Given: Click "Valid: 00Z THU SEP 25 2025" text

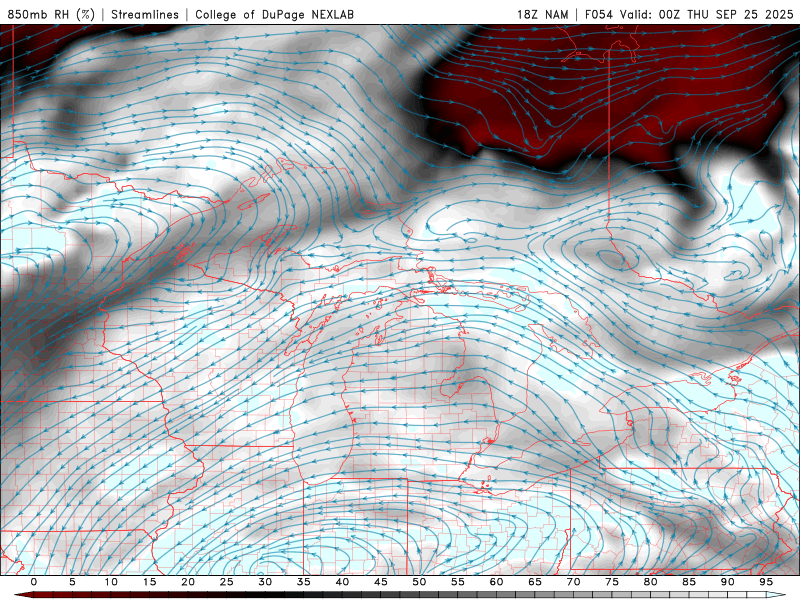Looking at the screenshot, I should [x=707, y=14].
